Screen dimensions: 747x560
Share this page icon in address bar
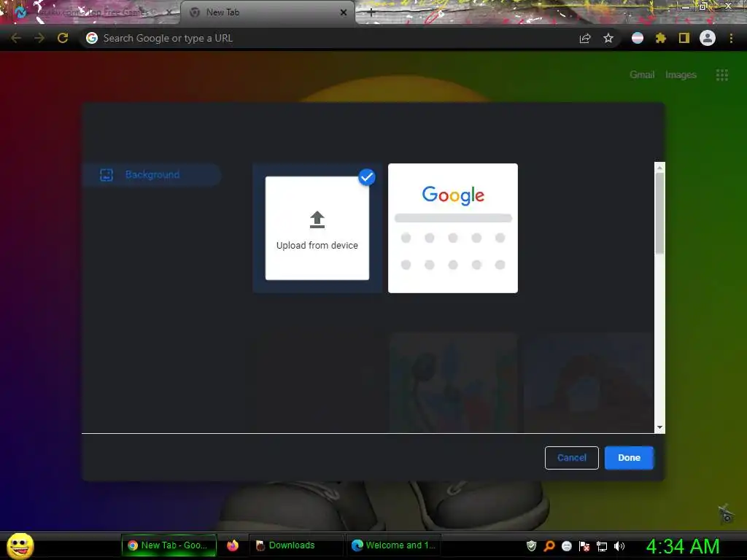click(585, 38)
